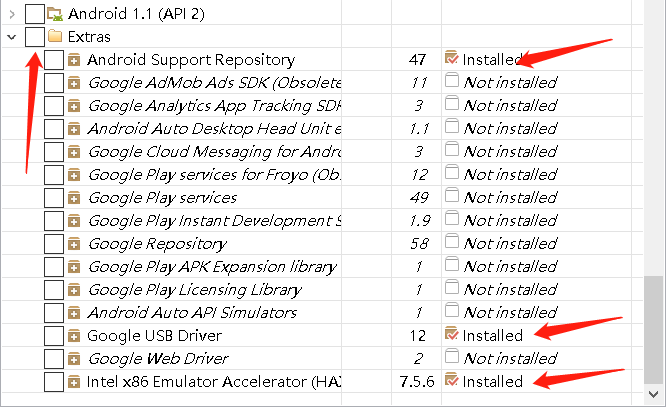The image size is (666, 407).
Task: Click Android Support Repository package icon
Action: coord(74,60)
